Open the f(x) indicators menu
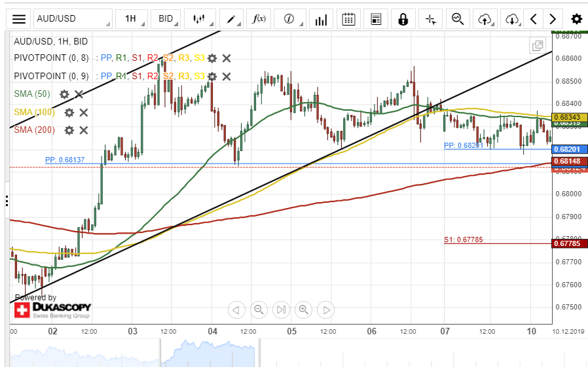Viewport: 588px width, 371px height. (x=259, y=19)
